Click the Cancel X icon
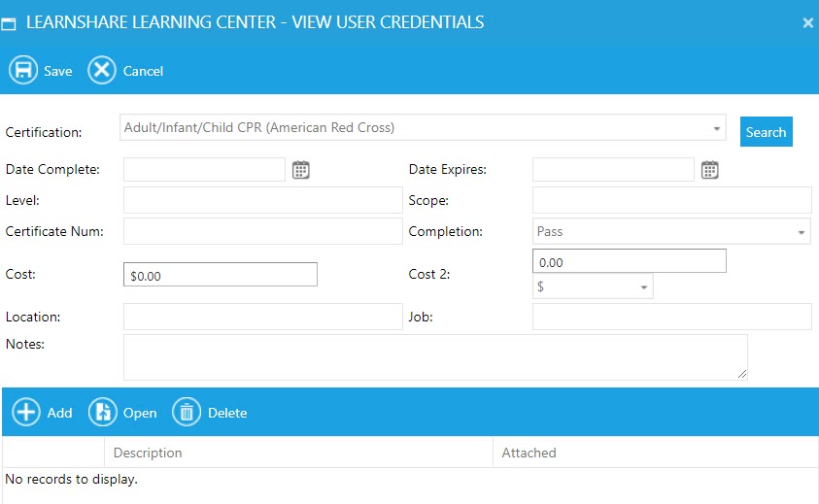The width and height of the screenshot is (819, 504). click(102, 70)
